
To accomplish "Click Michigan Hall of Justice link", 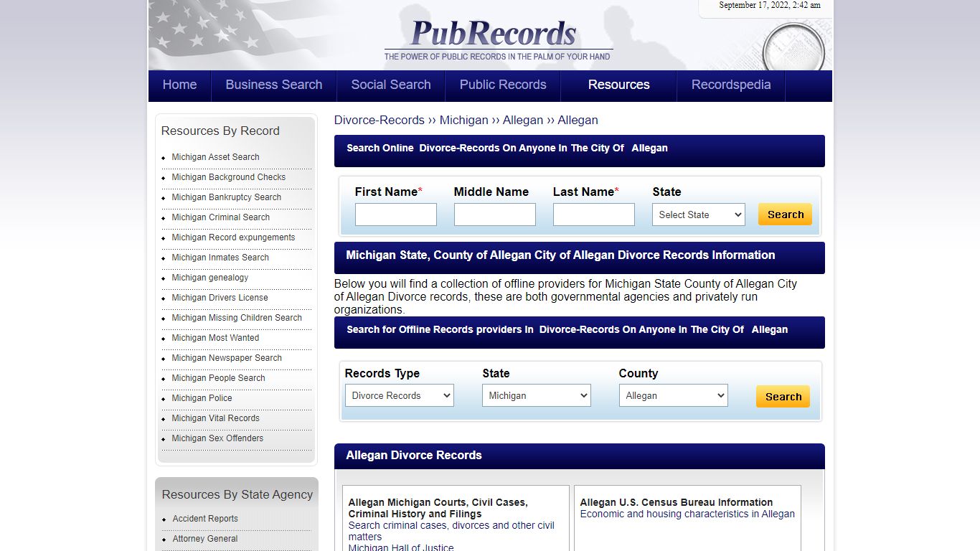I will click(x=401, y=547).
